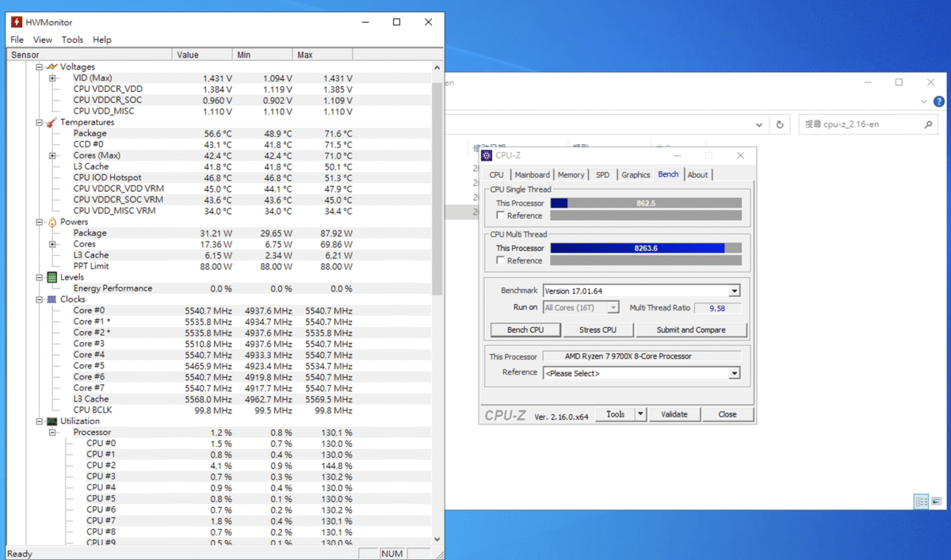Screen dimensions: 951x560
Task: Switch to the Graphics tab
Action: (x=636, y=175)
